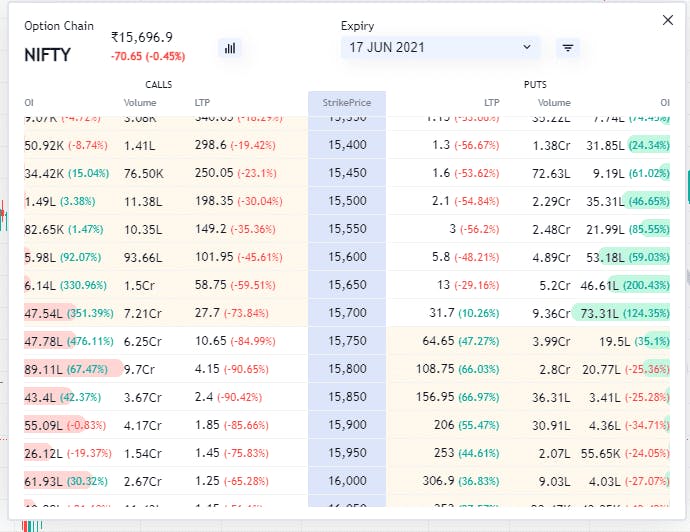The width and height of the screenshot is (690, 532).
Task: Click put OI 73.31L (124.35%)
Action: click(x=625, y=313)
